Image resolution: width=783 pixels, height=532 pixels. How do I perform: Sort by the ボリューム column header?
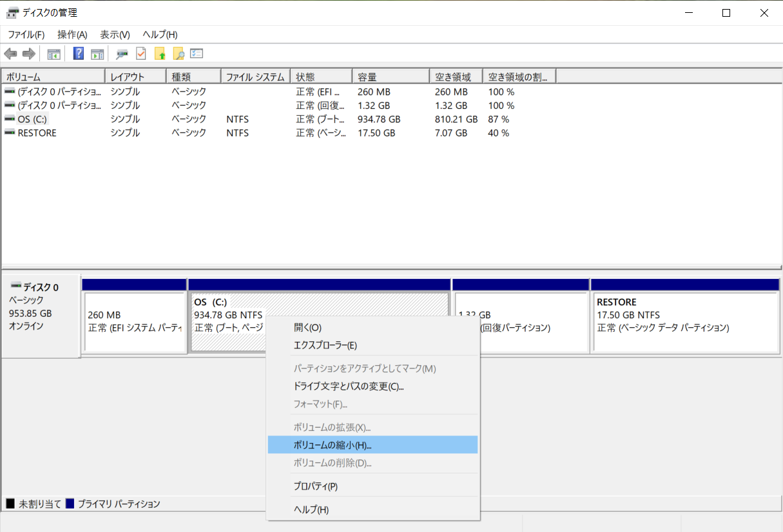pos(53,77)
